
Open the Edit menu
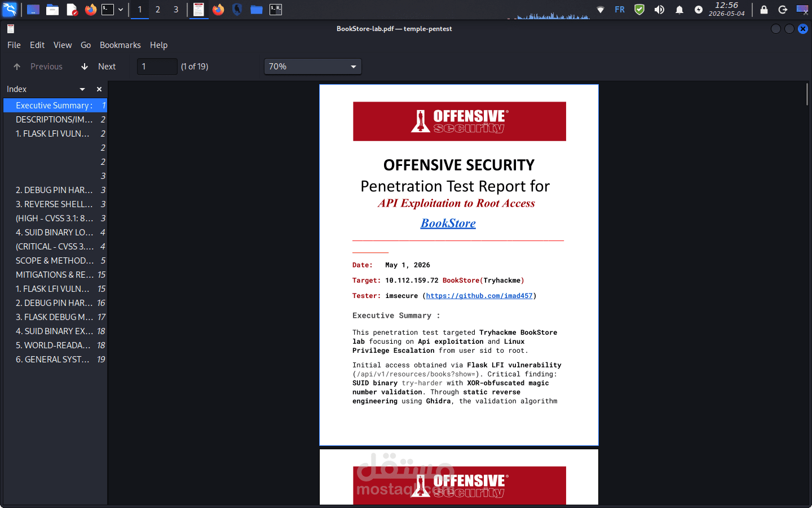click(37, 45)
